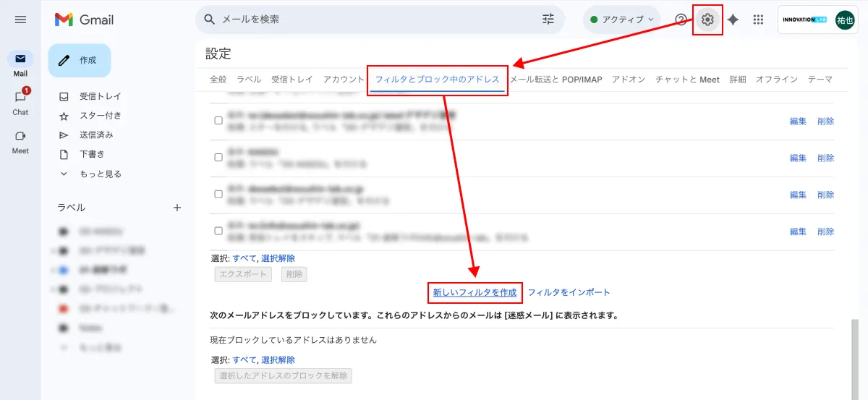Click the plus icon to create label
This screenshot has width=868, height=400.
177,208
